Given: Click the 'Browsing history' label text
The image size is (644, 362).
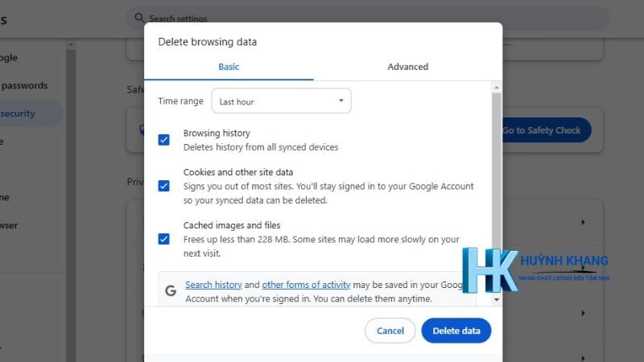Looking at the screenshot, I should pyautogui.click(x=217, y=134).
